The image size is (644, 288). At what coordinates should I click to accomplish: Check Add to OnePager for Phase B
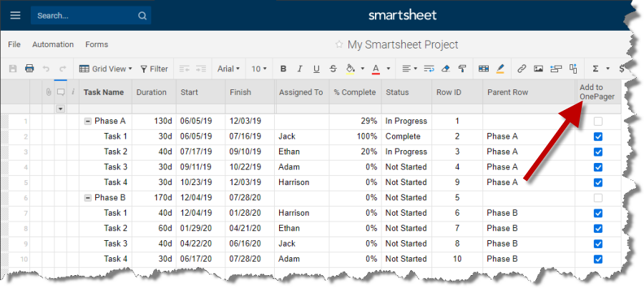click(598, 198)
